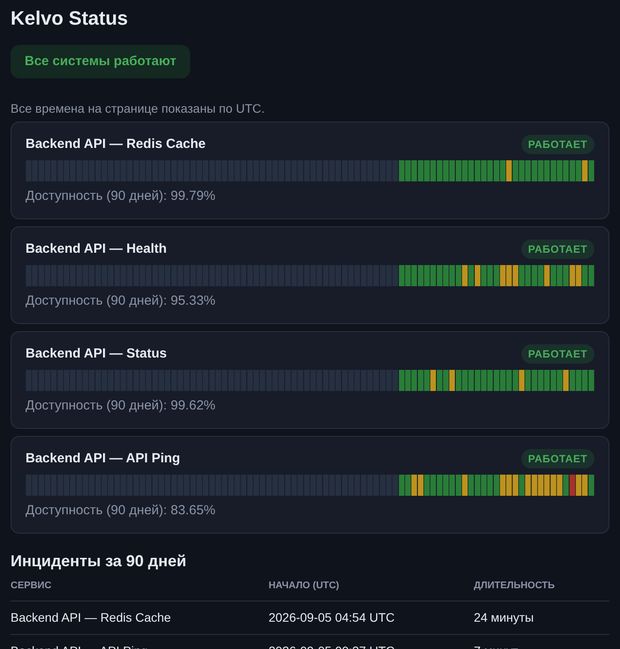Select the availability value 99.79%

click(193, 196)
